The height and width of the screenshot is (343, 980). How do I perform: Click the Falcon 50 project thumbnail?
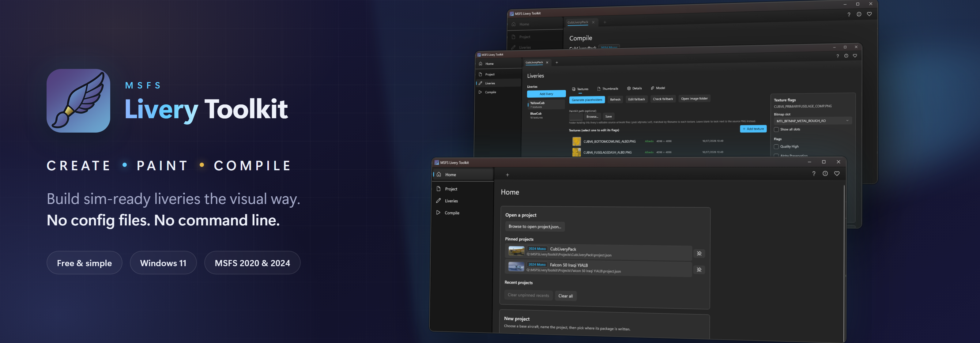coord(516,267)
